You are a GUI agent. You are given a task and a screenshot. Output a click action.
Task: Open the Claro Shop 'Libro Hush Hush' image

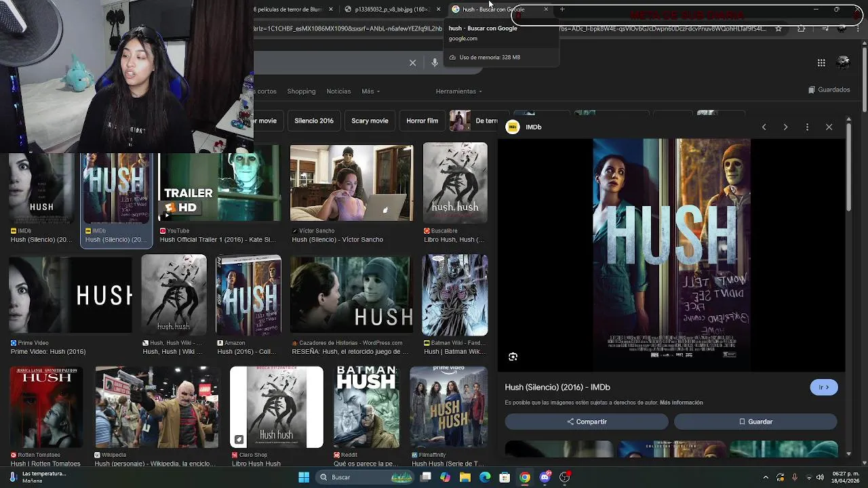277,407
